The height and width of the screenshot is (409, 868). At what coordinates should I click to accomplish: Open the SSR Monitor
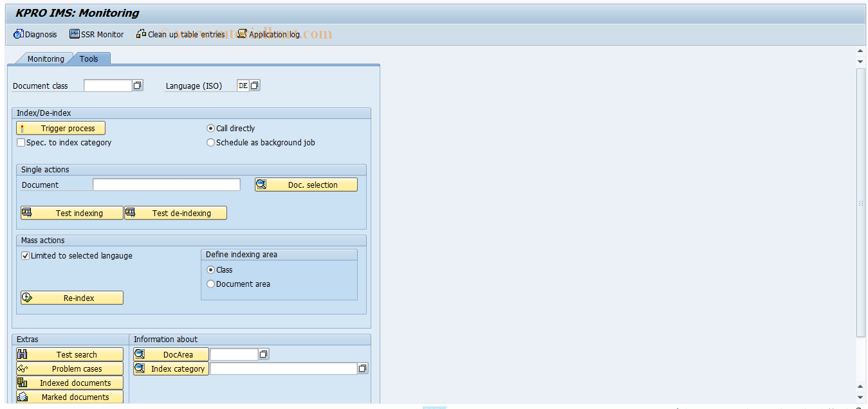(96, 34)
